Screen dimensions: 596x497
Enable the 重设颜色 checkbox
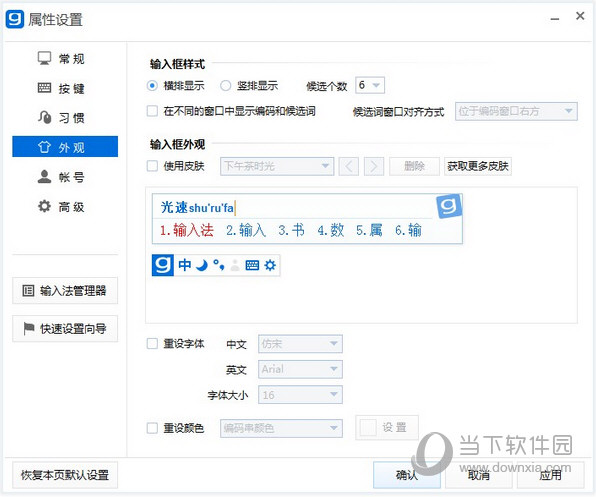pos(152,428)
